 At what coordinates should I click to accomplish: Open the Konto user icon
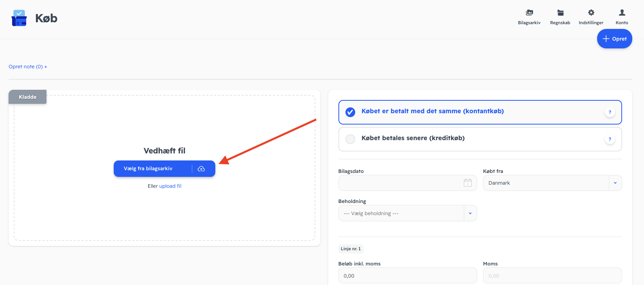click(622, 13)
